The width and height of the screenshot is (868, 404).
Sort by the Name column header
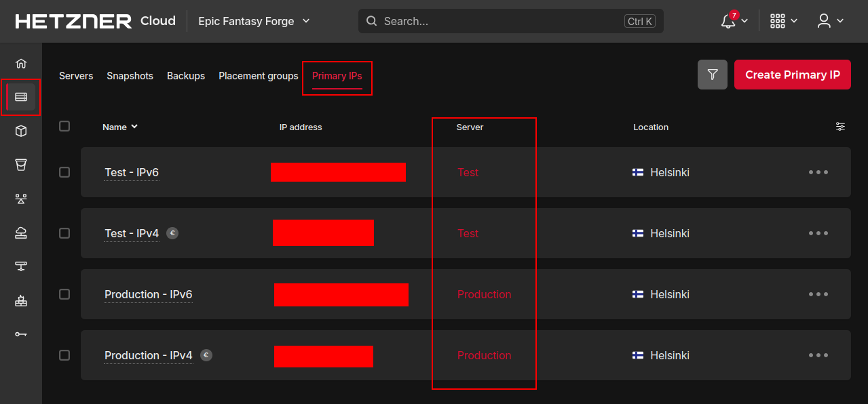point(120,127)
